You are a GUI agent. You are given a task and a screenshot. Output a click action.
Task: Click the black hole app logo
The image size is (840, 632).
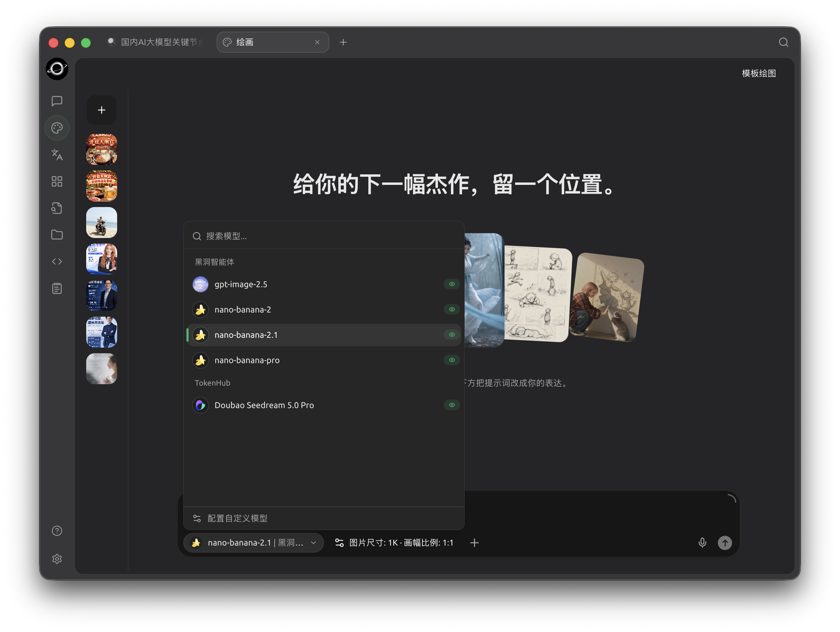click(57, 69)
